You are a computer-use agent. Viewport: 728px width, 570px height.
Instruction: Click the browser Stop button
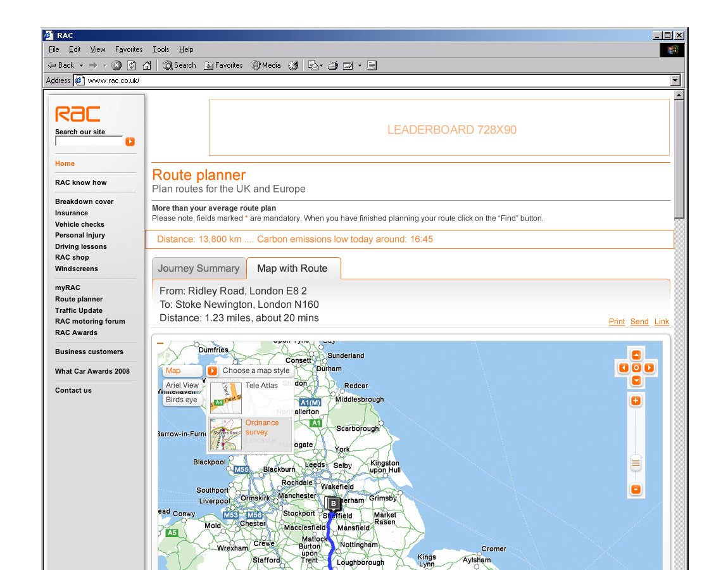(116, 65)
